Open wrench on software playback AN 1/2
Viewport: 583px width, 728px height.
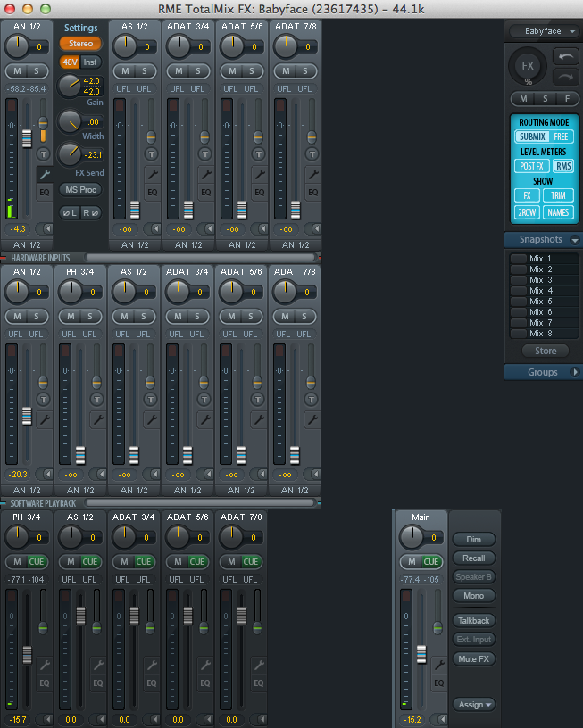[x=45, y=419]
